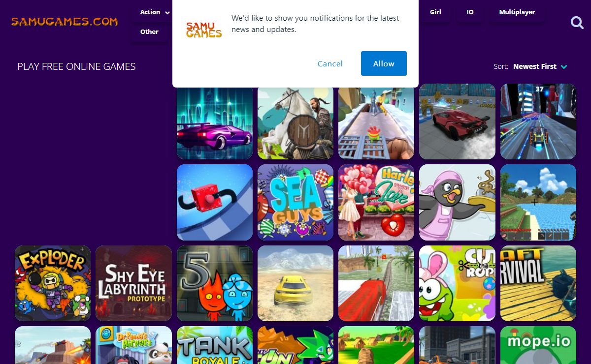The height and width of the screenshot is (364, 591).
Task: Open the Newest First sort dropdown
Action: [540, 66]
